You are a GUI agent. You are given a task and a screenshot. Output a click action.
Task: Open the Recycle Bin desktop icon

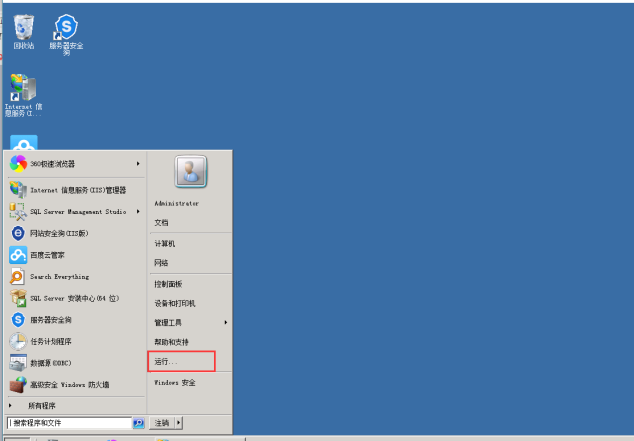point(24,32)
